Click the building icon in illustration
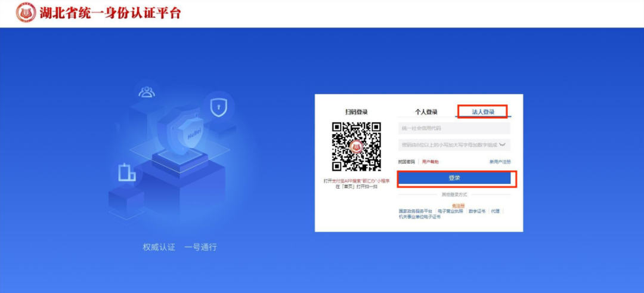Viewport: 644px width, 293px height. [x=126, y=172]
